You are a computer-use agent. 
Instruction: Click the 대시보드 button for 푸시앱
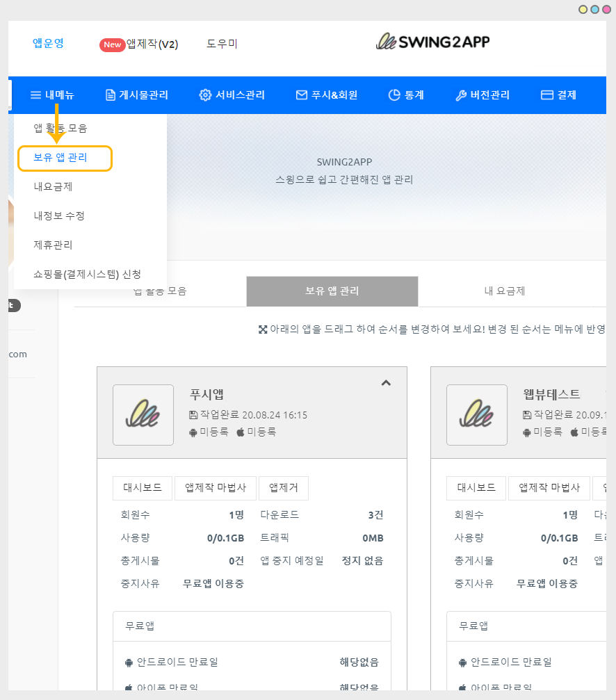(142, 488)
